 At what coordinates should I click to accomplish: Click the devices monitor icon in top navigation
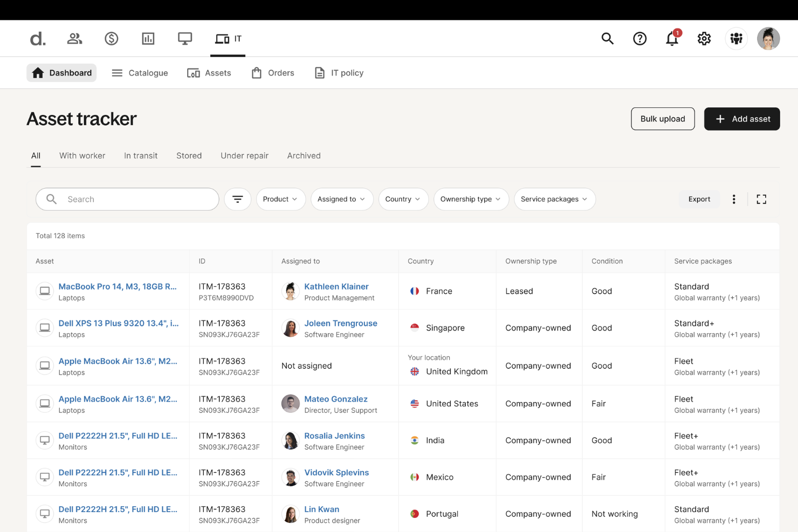[x=185, y=38]
